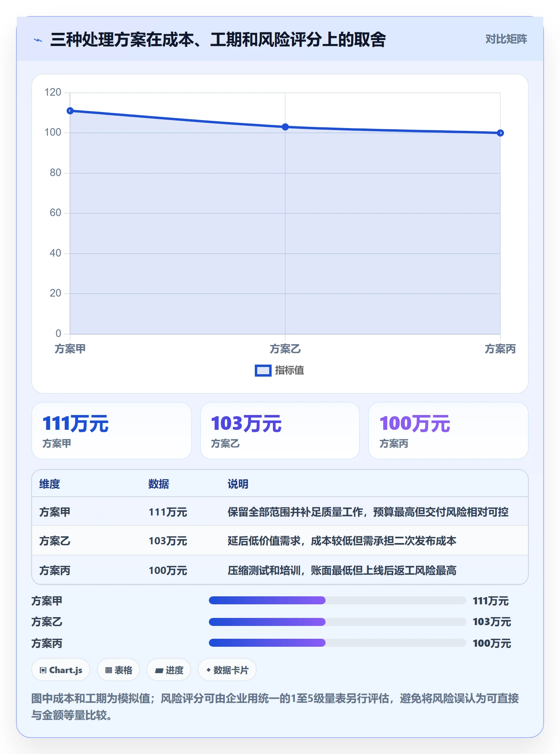Click the 数据卡片 tag chip
Image resolution: width=560 pixels, height=754 pixels.
227,670
